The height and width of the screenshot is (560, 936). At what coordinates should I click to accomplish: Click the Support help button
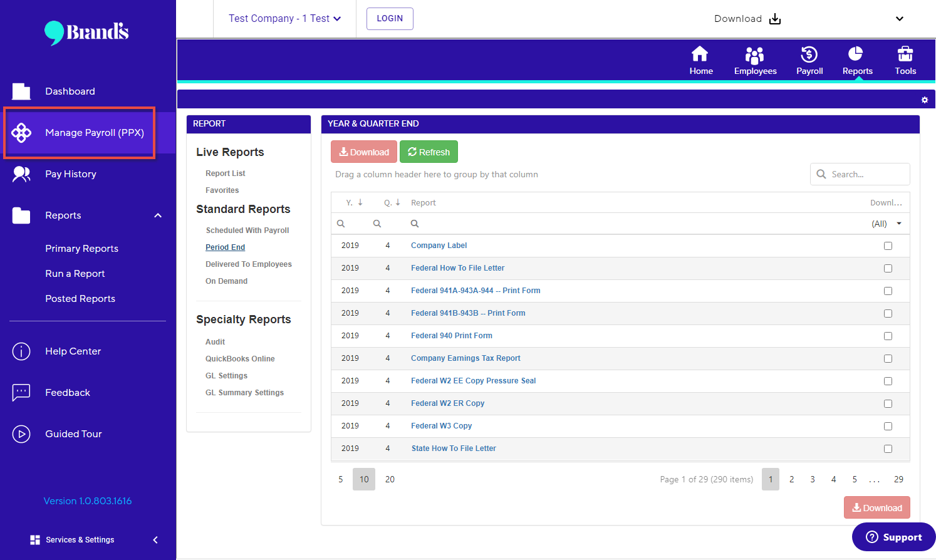[x=894, y=537]
